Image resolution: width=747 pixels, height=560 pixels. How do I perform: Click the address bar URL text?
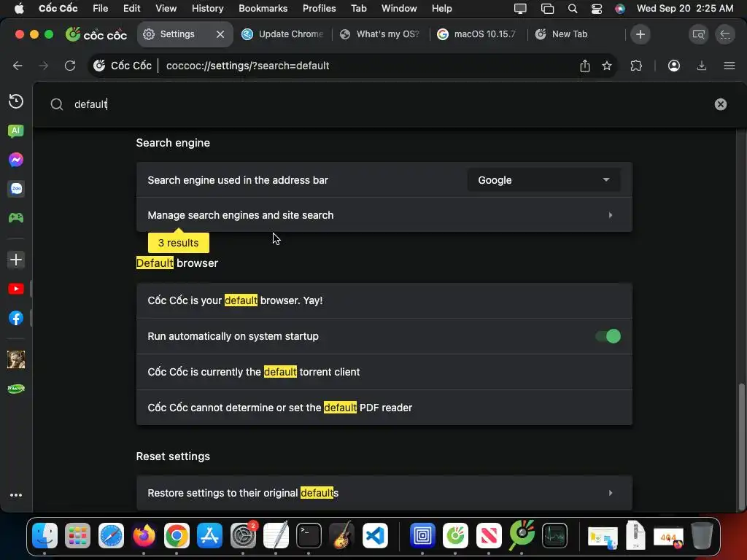click(x=247, y=66)
